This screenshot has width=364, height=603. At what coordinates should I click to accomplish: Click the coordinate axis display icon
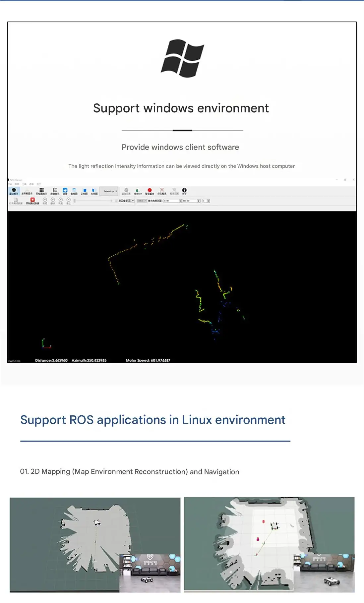[27, 191]
